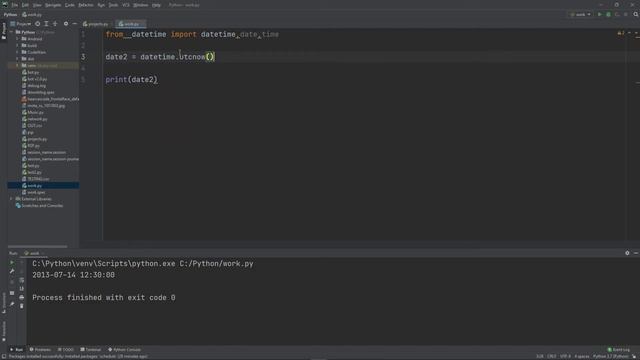640x360 pixels.
Task: Click the Debug bug icon in toolbar
Action: click(608, 14)
